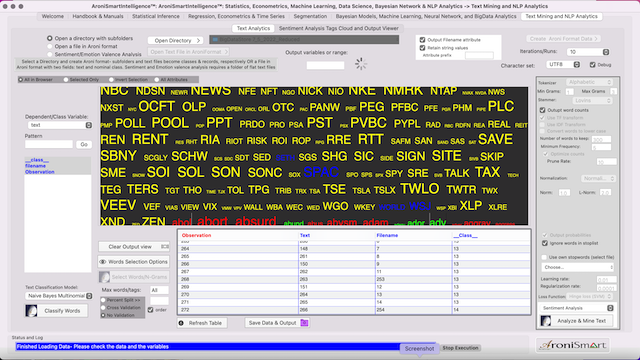This screenshot has height=360, width=640.
Task: Click the Clear Output view button
Action: 134,247
